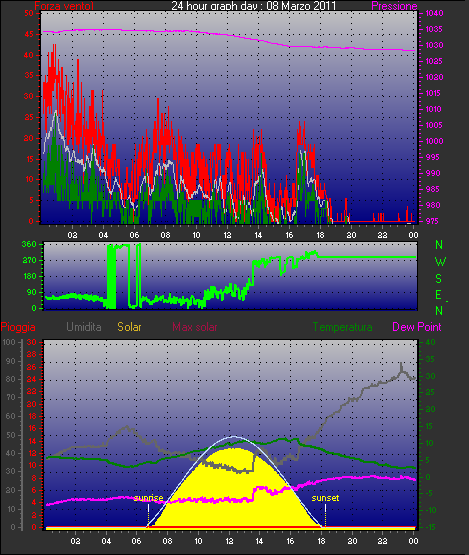Screen dimensions: 469x555
Task: Select the Pioggia legend label
Action: (x=18, y=327)
